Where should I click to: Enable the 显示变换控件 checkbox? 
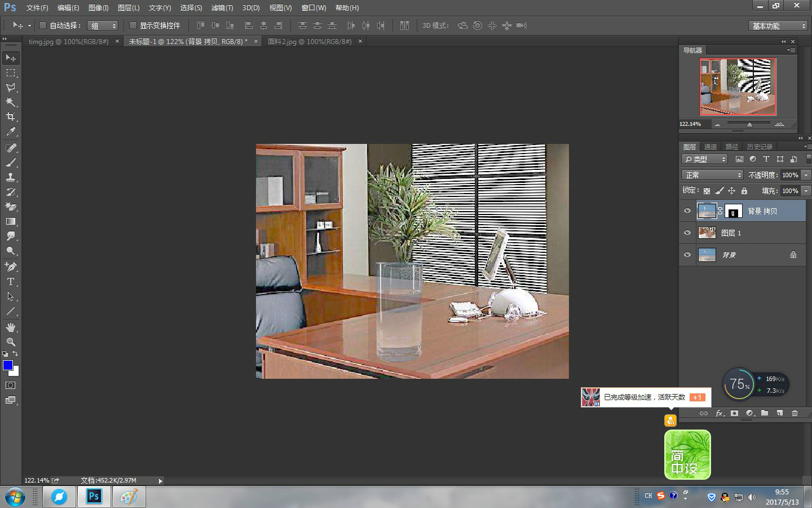(133, 25)
